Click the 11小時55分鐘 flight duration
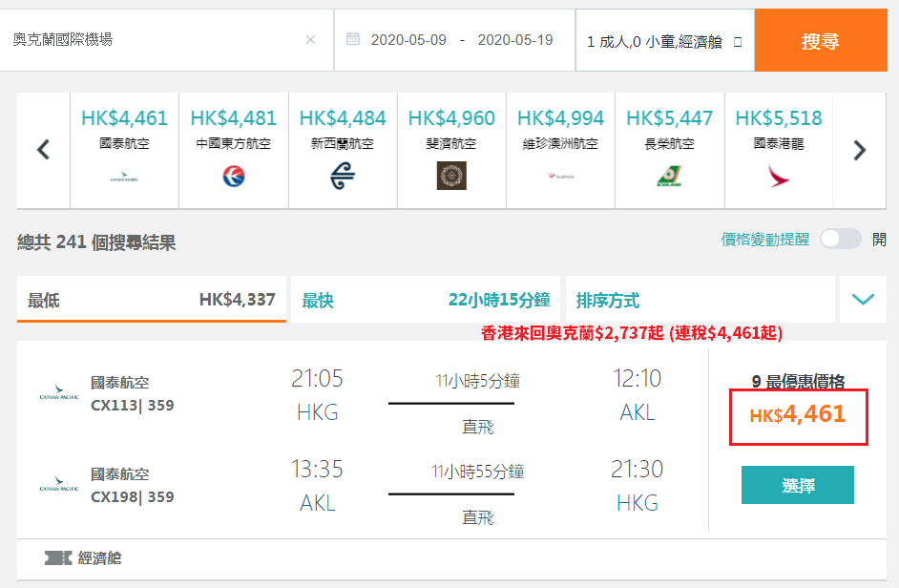Image resolution: width=899 pixels, height=588 pixels. (x=477, y=472)
